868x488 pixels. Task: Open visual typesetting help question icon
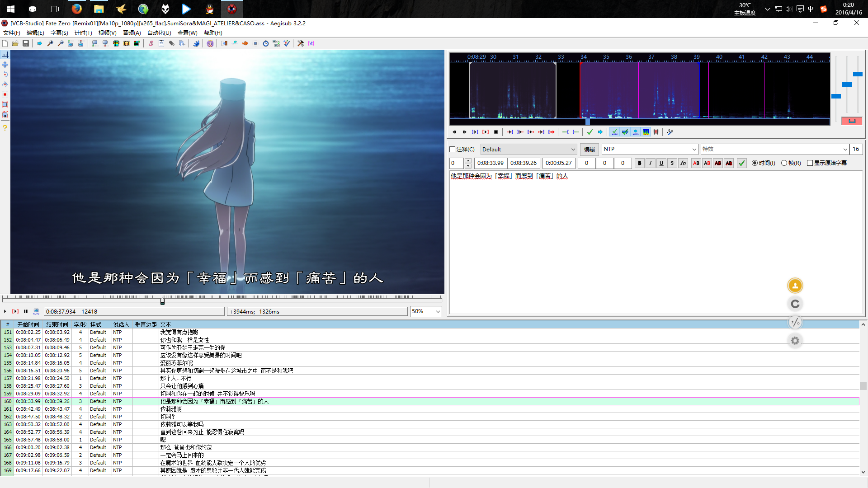coord(5,128)
